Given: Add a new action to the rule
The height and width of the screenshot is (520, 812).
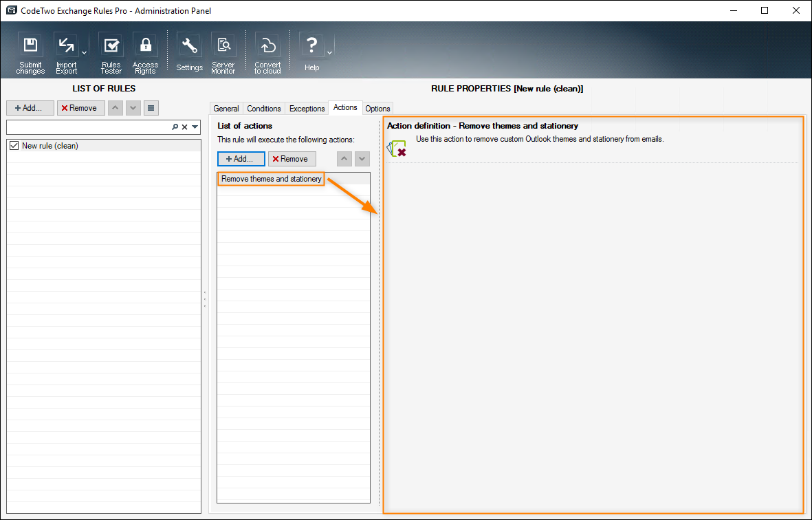Looking at the screenshot, I should [241, 159].
